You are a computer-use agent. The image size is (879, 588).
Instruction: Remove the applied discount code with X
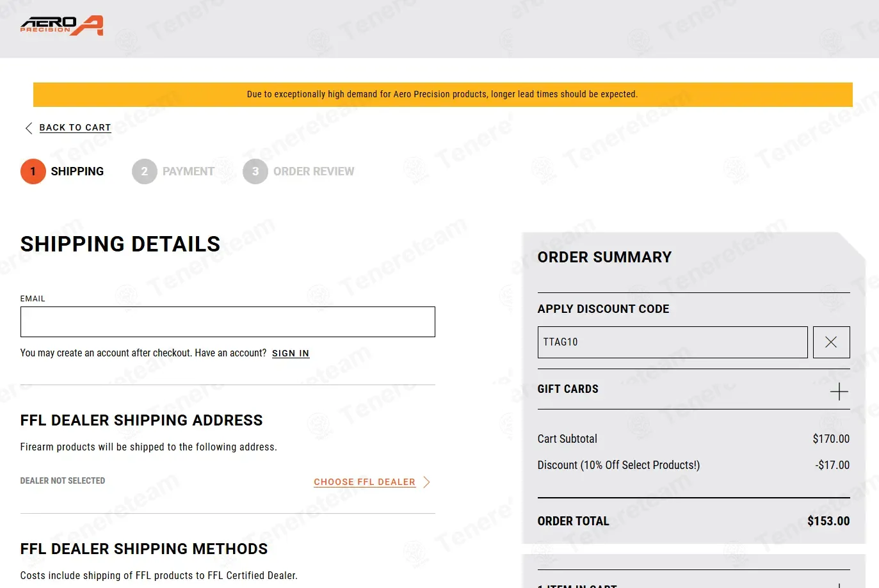click(x=831, y=342)
